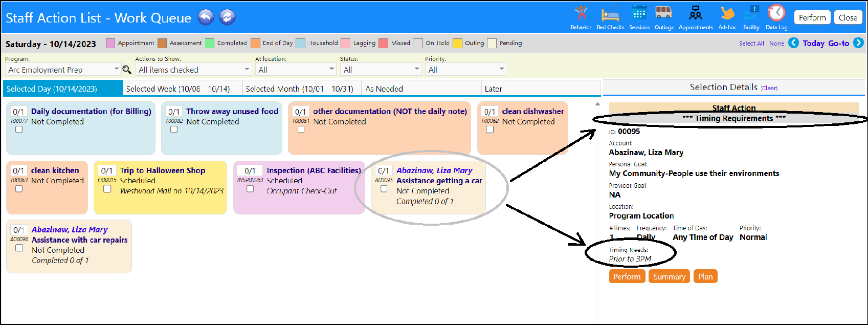The height and width of the screenshot is (325, 868).
Task: Open the Data Log clock icon
Action: point(776,17)
